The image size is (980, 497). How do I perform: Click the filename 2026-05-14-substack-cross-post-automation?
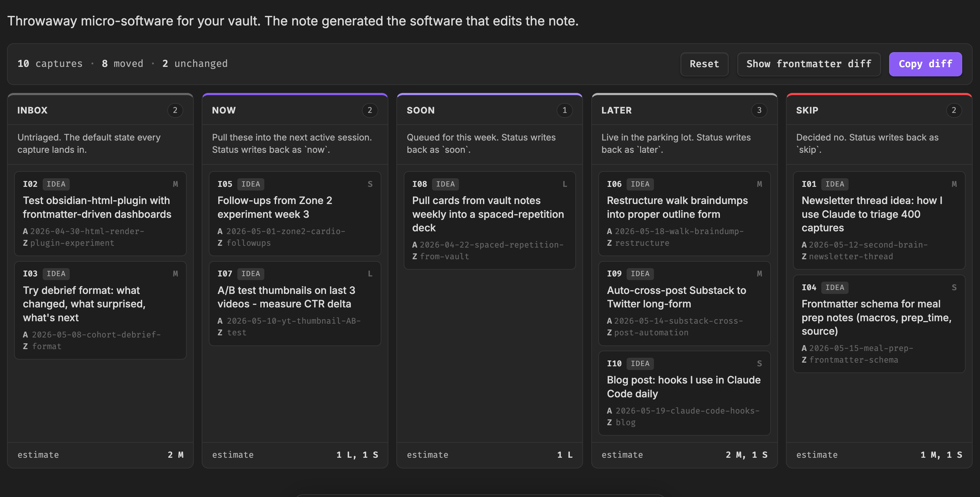[679, 327]
